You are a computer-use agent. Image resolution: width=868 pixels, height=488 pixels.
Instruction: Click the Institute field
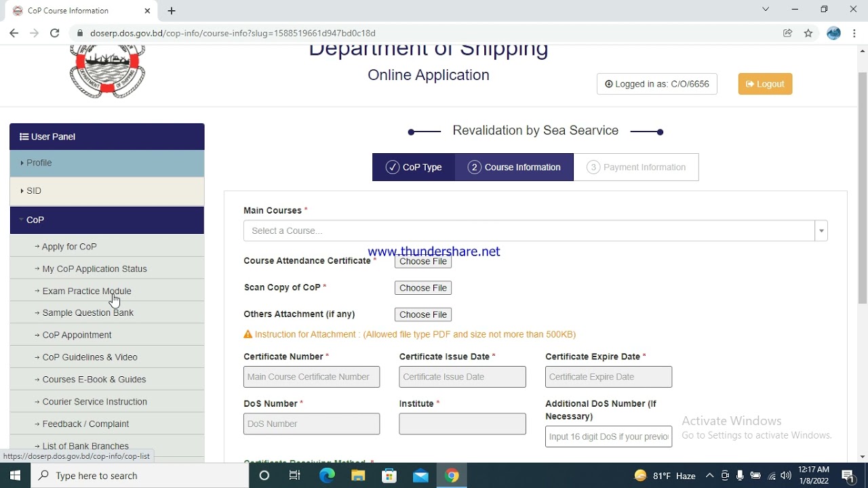(462, 424)
